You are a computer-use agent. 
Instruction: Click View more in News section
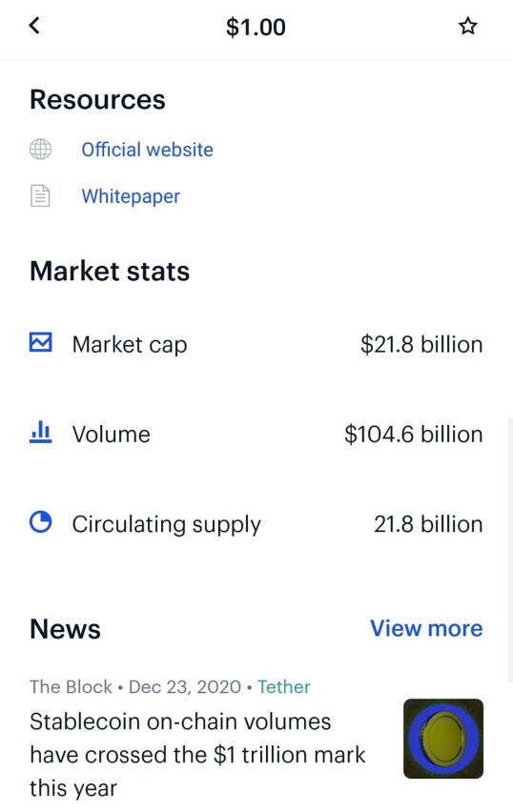point(426,628)
